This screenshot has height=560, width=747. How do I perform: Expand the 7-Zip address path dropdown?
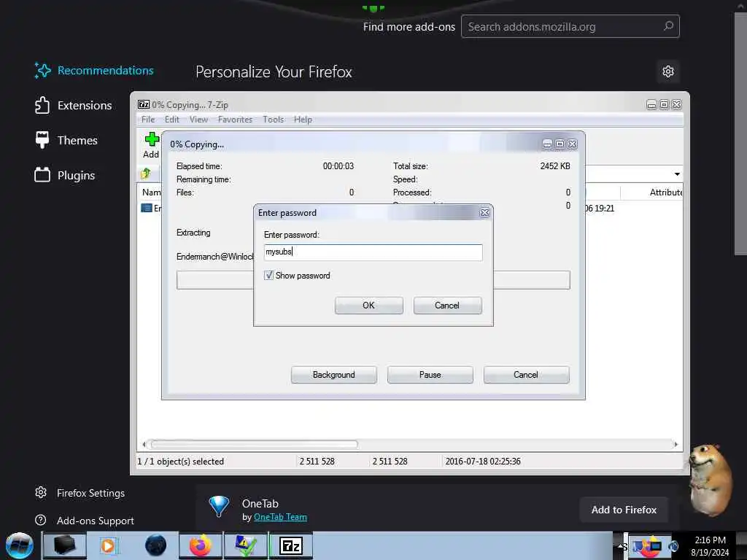pos(676,174)
